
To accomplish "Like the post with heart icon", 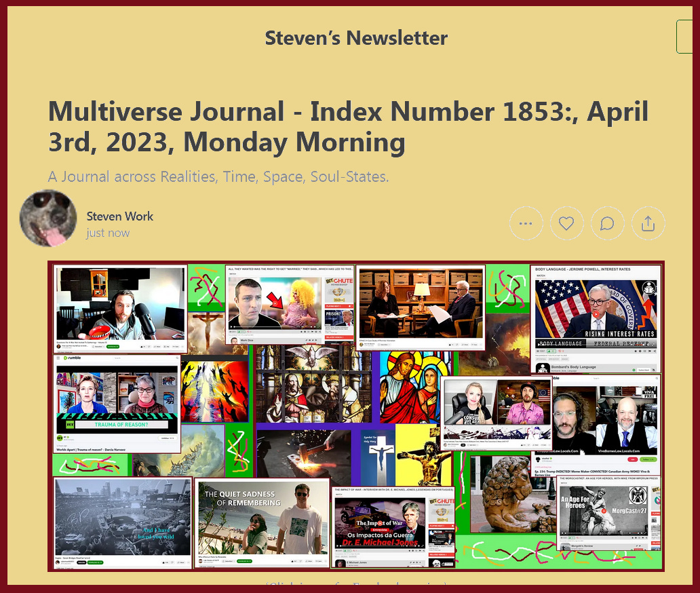I will coord(566,223).
